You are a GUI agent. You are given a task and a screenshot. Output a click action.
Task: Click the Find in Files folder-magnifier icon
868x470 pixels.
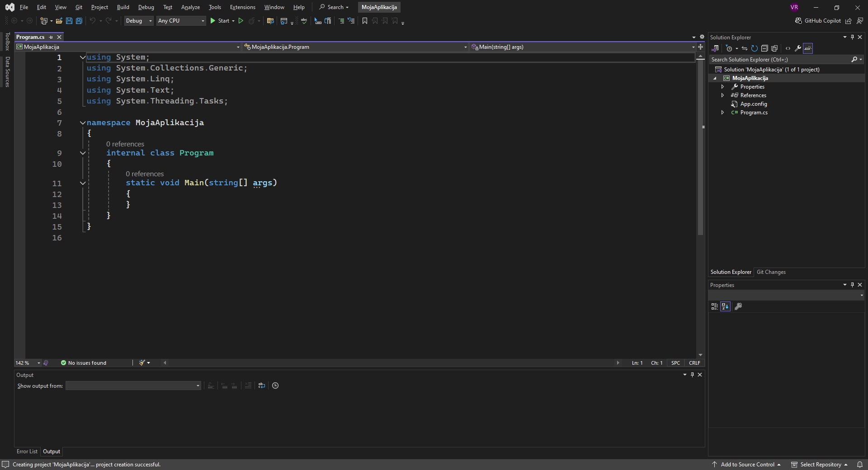click(x=270, y=21)
